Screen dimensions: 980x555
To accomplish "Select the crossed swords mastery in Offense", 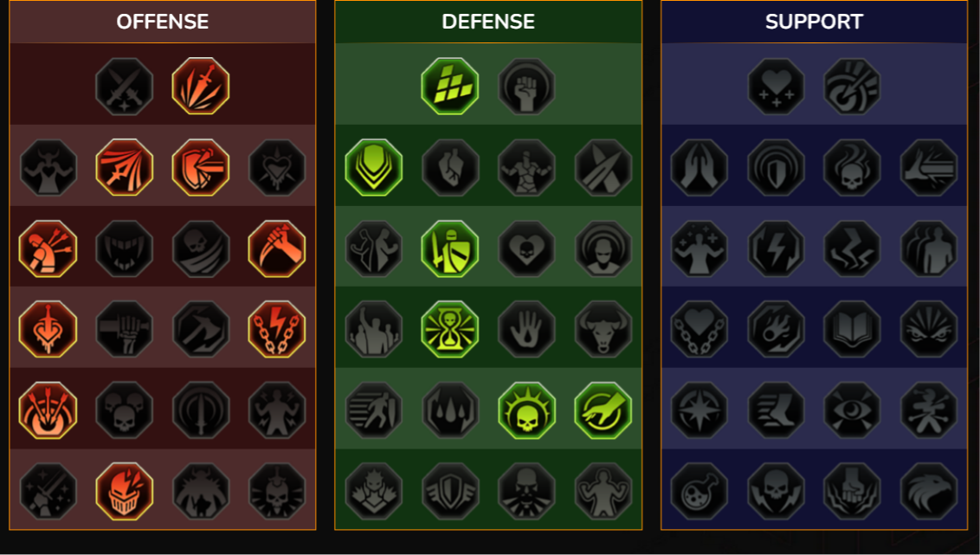I will 124,87.
